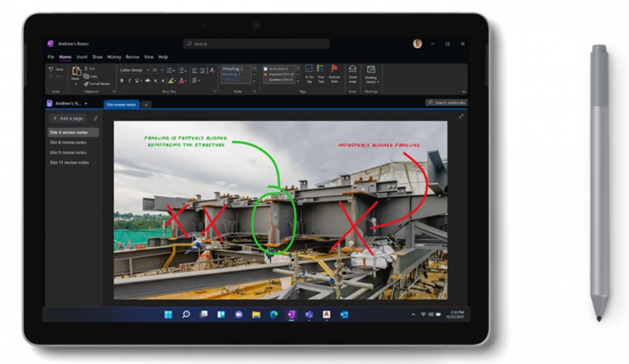
Task: Open the Site 9 review notes page
Action: (69, 153)
